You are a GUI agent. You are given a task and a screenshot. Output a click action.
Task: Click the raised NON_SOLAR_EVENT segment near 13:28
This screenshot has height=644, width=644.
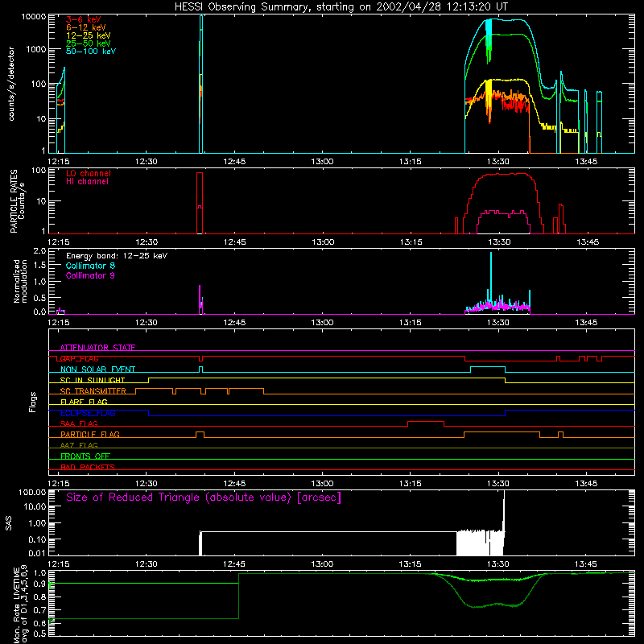click(x=488, y=367)
